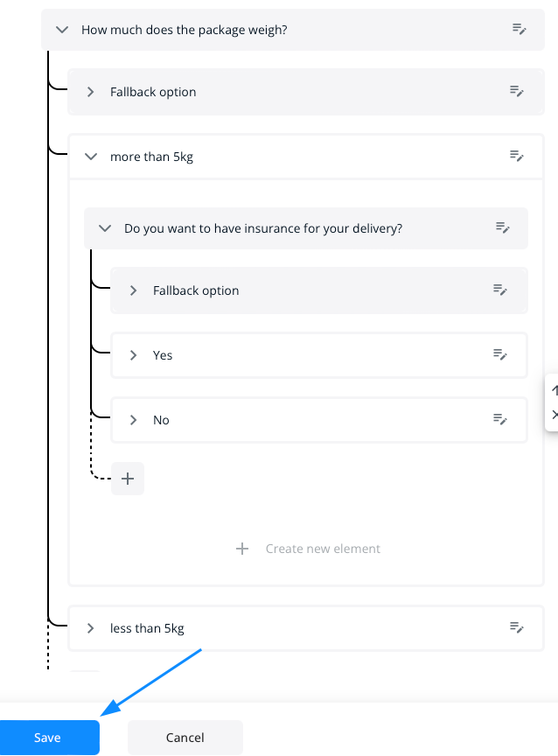Click edit icon on top-level Fallback option
The image size is (558, 756).
click(517, 91)
